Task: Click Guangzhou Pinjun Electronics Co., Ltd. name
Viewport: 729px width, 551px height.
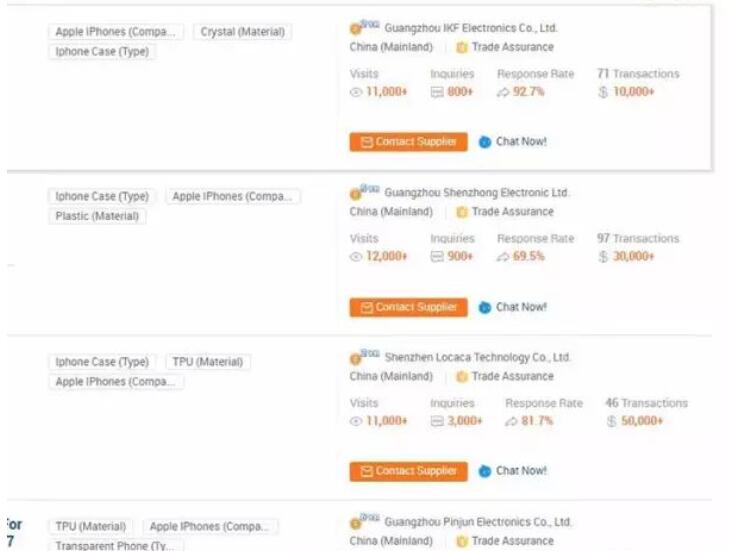Action: [477, 522]
